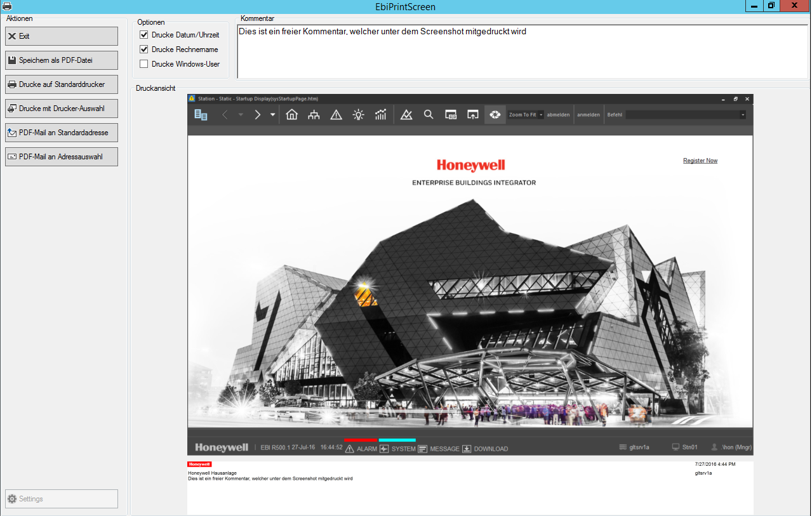Click abmelden in the preview toolbar
812x516 pixels.
click(x=559, y=115)
